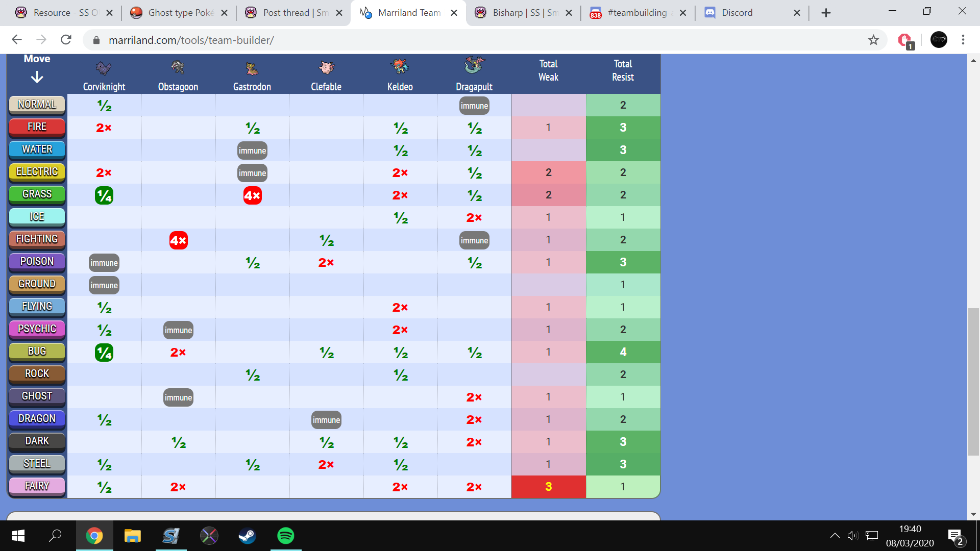Click Gastrodon's Water immune badge
980x551 pixels.
tap(252, 151)
